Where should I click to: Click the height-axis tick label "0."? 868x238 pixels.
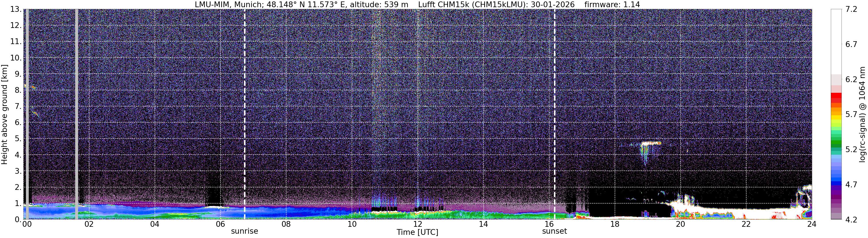(18, 220)
